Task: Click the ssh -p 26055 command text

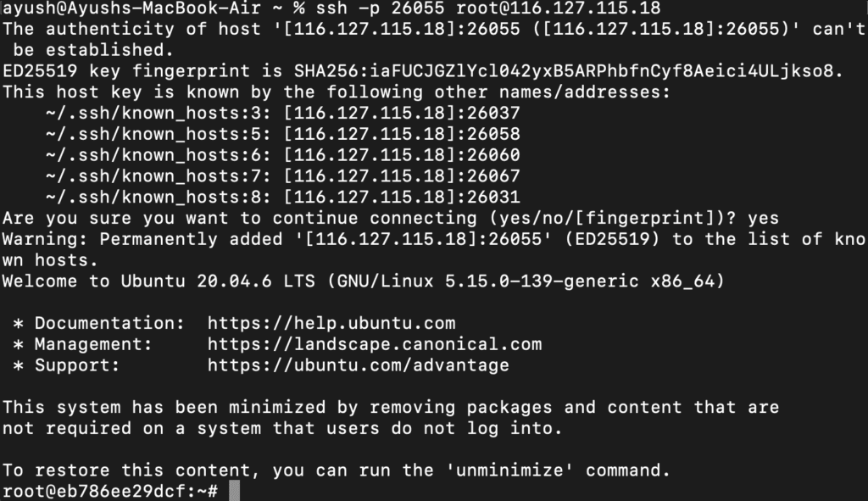Action: click(x=381, y=8)
